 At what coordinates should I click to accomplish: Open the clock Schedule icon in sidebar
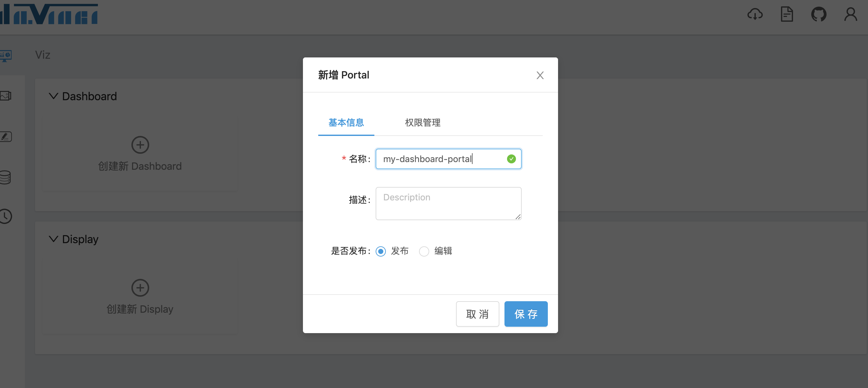click(6, 216)
